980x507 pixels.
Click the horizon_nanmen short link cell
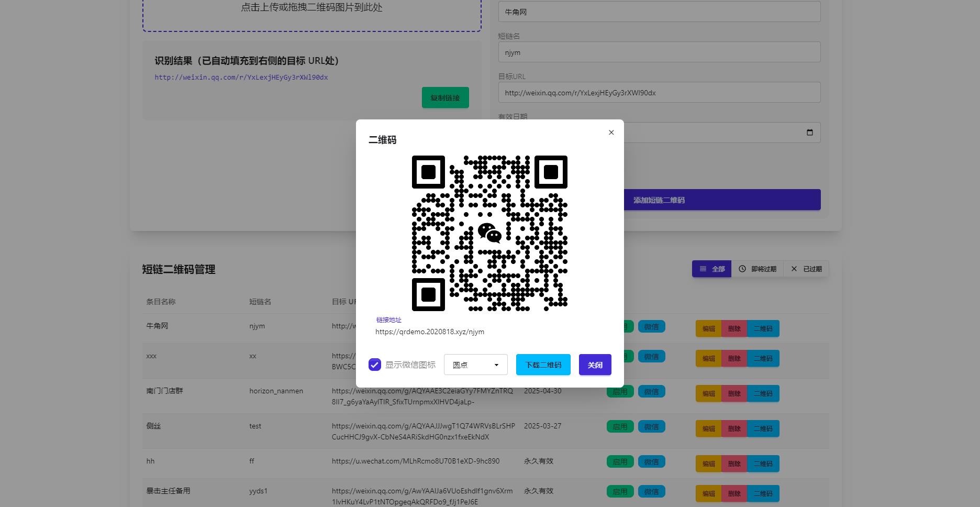pos(276,391)
